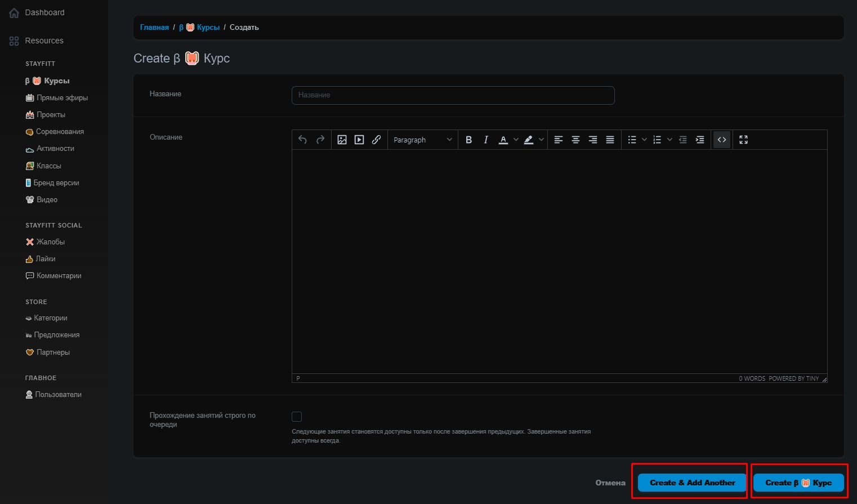The height and width of the screenshot is (504, 857).
Task: Click the Название input field
Action: pos(453,95)
